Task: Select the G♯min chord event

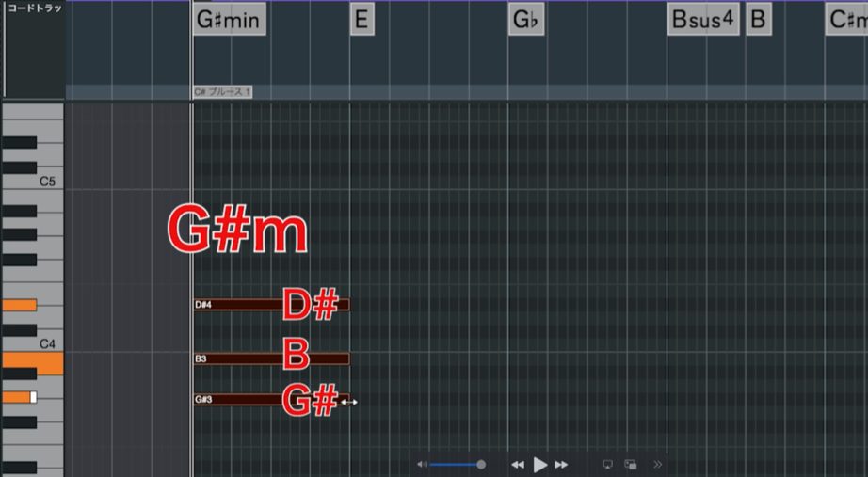Action: click(x=229, y=20)
